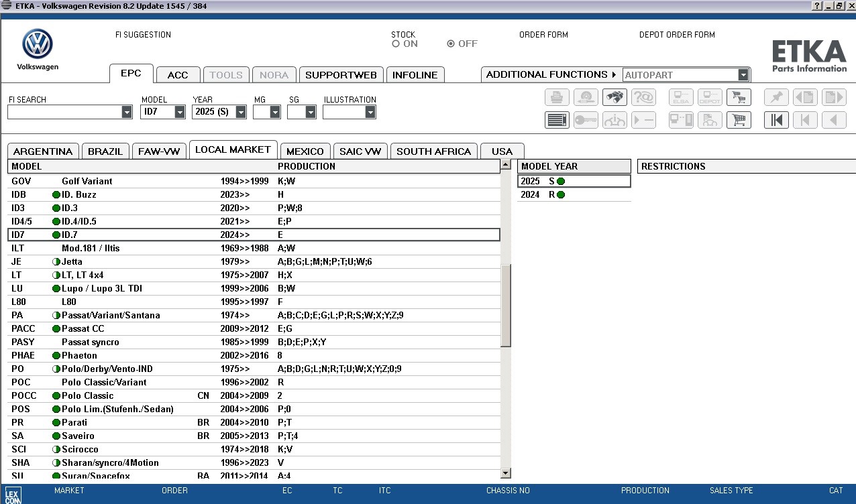Click the previous page document icon
This screenshot has width=856, height=504.
805,98
